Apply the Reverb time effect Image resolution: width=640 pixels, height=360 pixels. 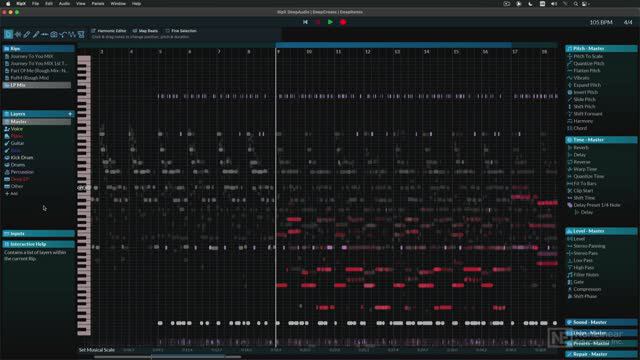(581, 148)
